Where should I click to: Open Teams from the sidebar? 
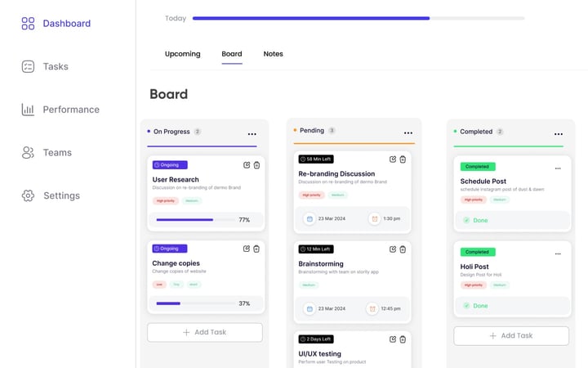click(x=57, y=152)
